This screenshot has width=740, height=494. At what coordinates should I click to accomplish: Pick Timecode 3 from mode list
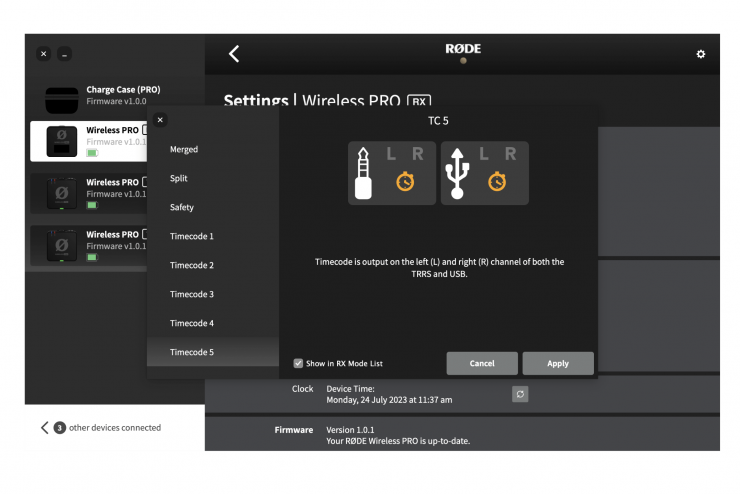192,294
